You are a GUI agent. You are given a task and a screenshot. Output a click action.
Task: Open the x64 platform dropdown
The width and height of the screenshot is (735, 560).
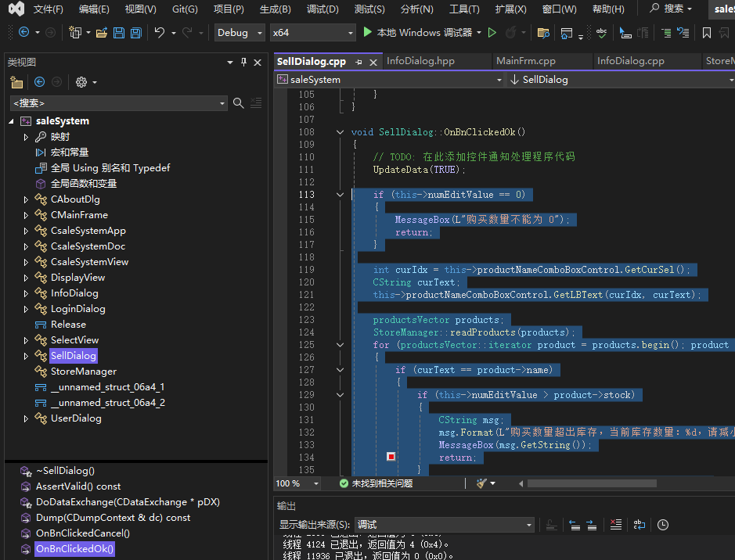312,33
